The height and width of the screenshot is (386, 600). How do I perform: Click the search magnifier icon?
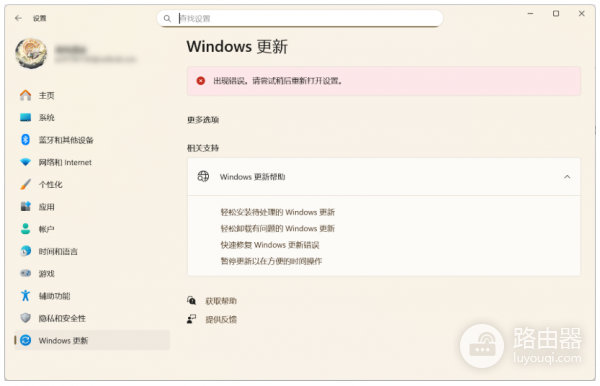167,18
